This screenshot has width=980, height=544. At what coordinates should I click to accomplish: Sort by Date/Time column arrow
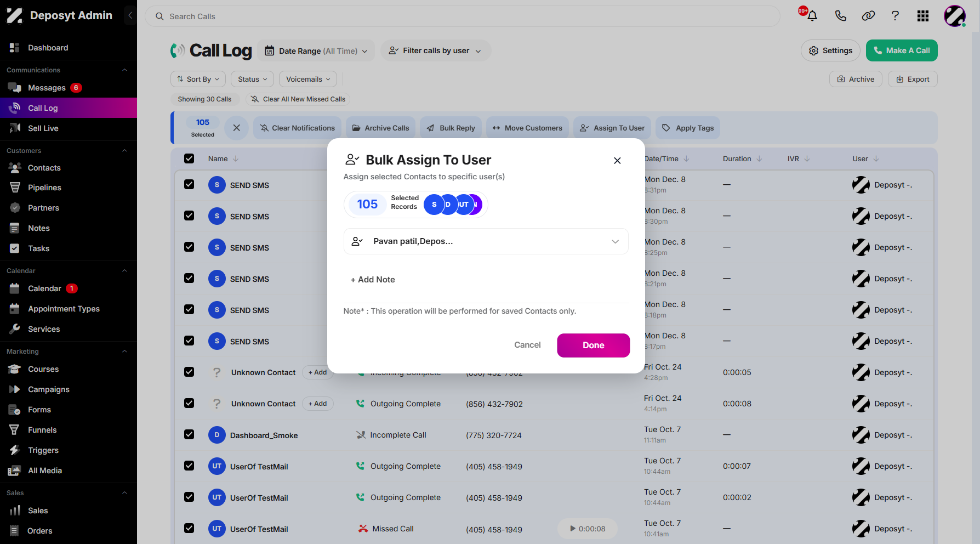[686, 159]
